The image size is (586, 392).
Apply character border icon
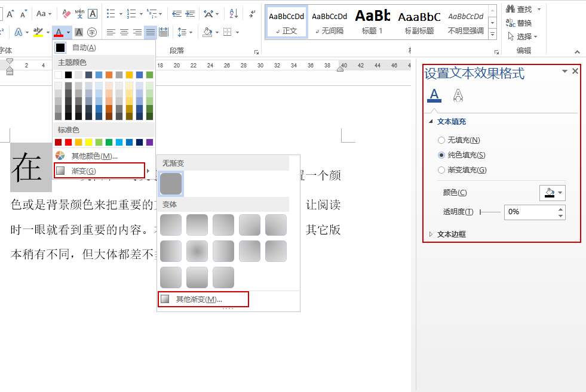click(93, 14)
